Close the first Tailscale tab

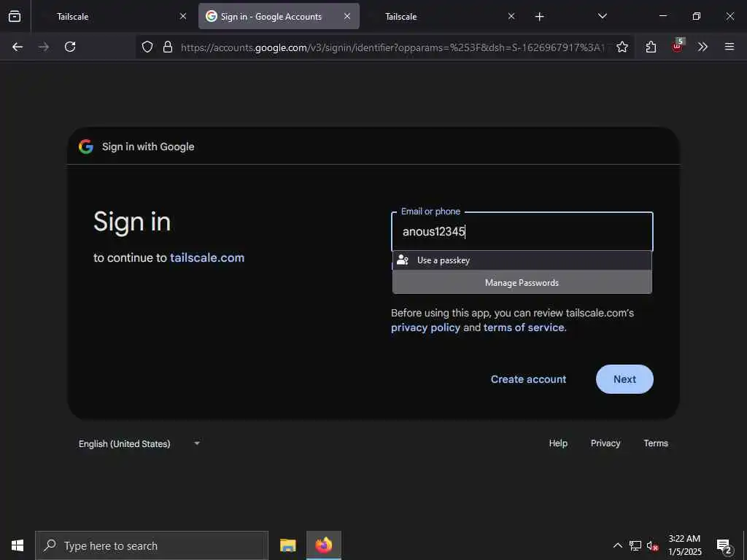[183, 16]
